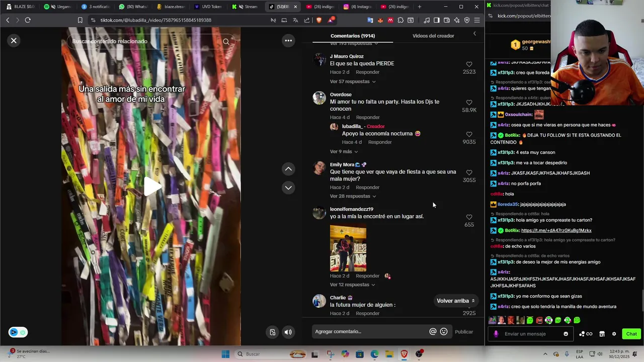Open the photo in leonelfernandezz19's comment
Viewport: 644px width, 362px height.
tap(348, 248)
